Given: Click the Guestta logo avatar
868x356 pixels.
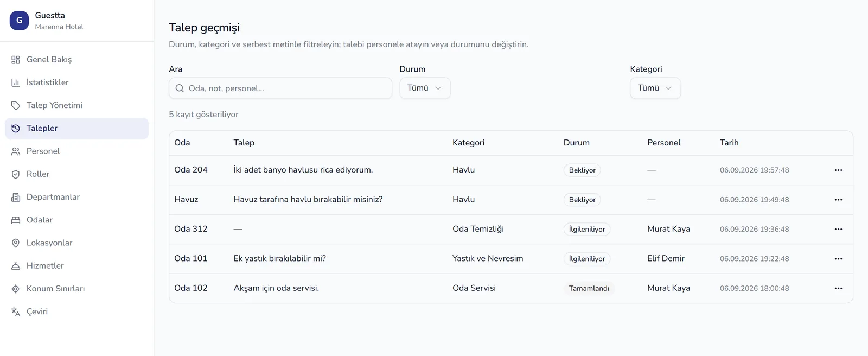Looking at the screenshot, I should [x=19, y=21].
